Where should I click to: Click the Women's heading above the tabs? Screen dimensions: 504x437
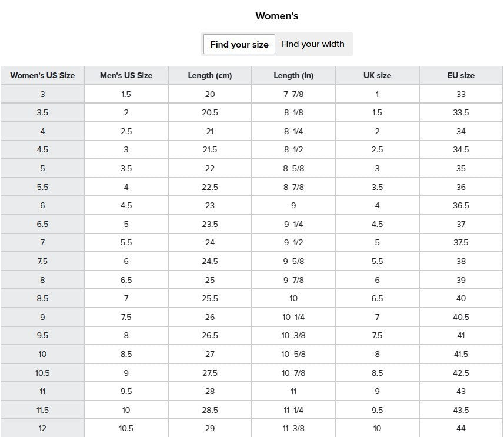[277, 16]
